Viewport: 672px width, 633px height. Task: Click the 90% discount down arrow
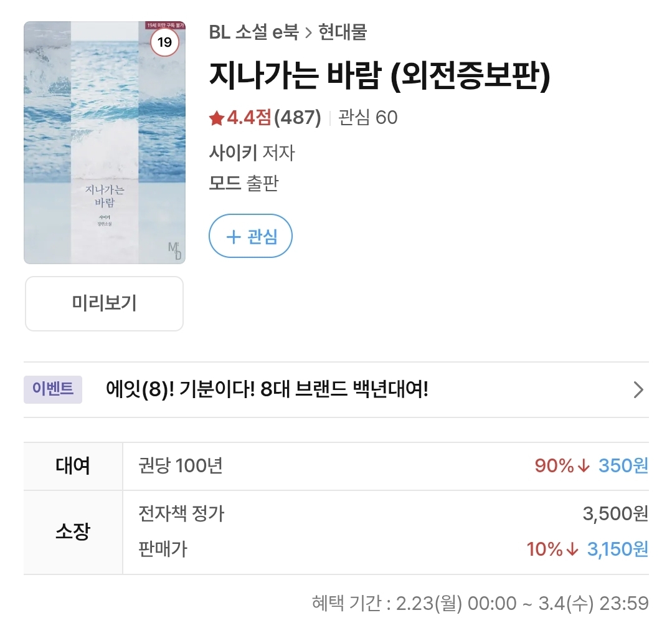point(584,466)
